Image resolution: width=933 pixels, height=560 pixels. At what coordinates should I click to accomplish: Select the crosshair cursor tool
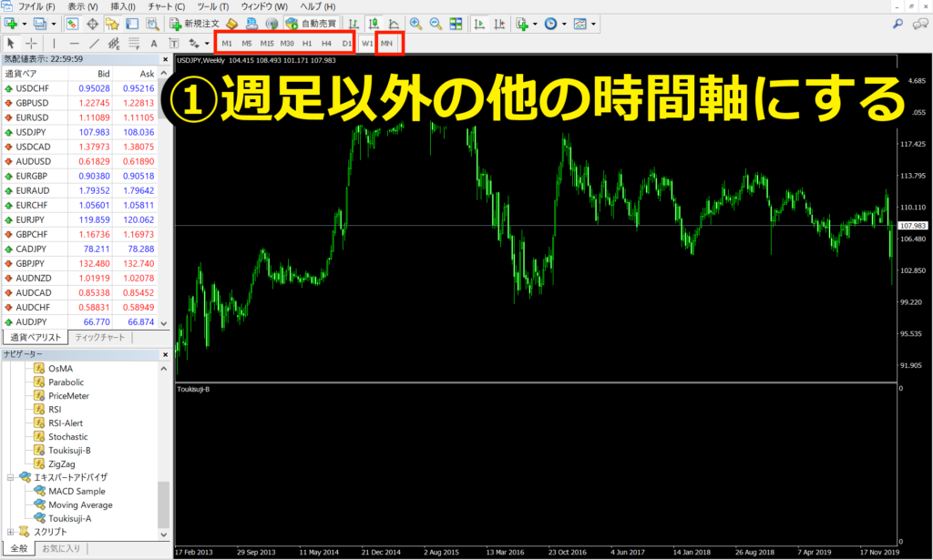(x=32, y=43)
